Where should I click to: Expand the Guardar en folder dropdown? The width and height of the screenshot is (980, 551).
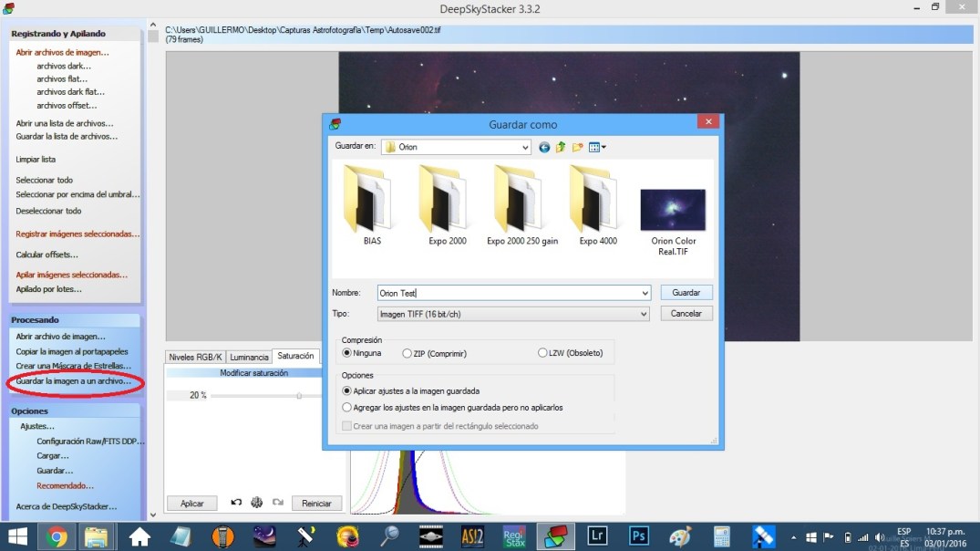click(525, 147)
